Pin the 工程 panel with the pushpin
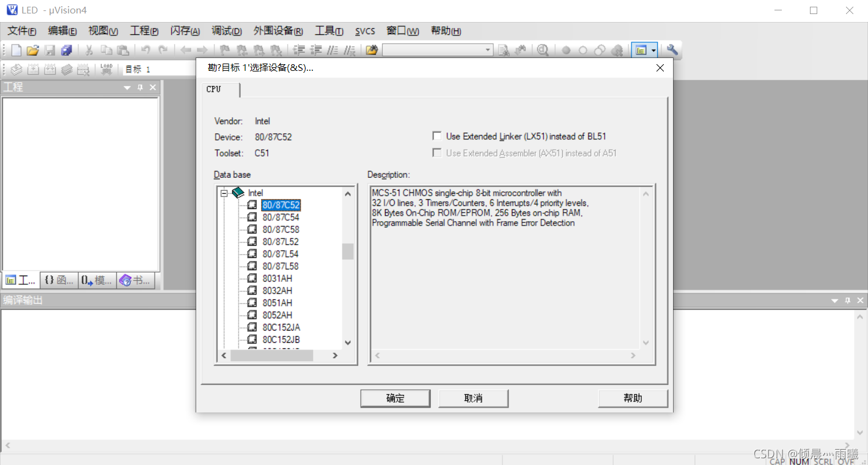This screenshot has height=465, width=868. (140, 87)
